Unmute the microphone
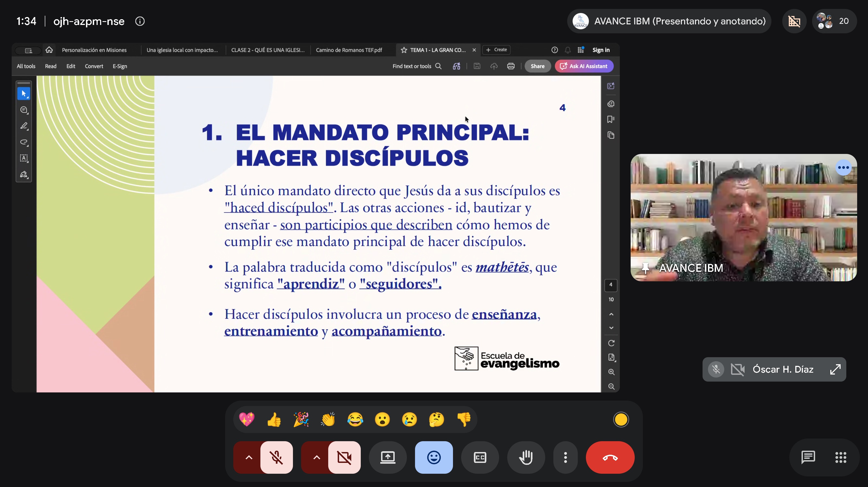868x487 pixels. pyautogui.click(x=276, y=457)
